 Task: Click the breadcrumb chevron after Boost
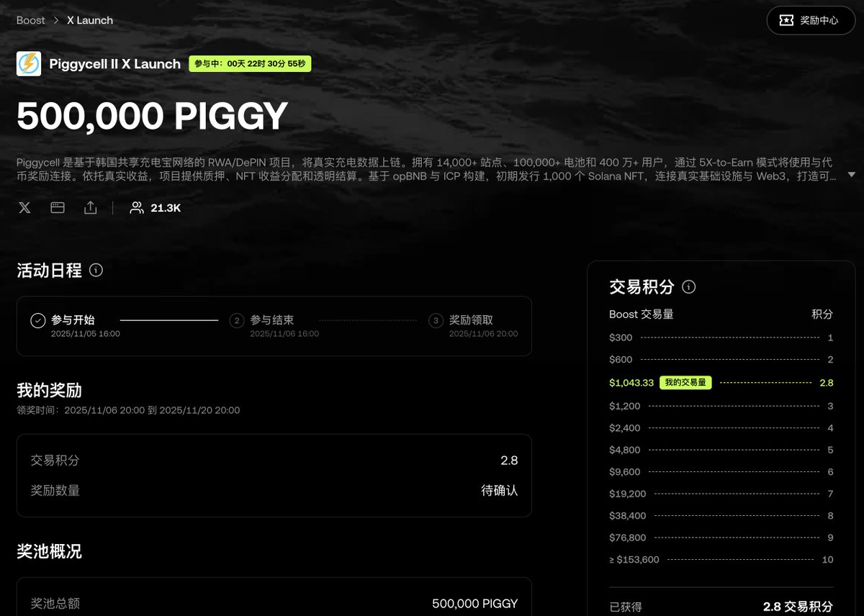coord(56,20)
